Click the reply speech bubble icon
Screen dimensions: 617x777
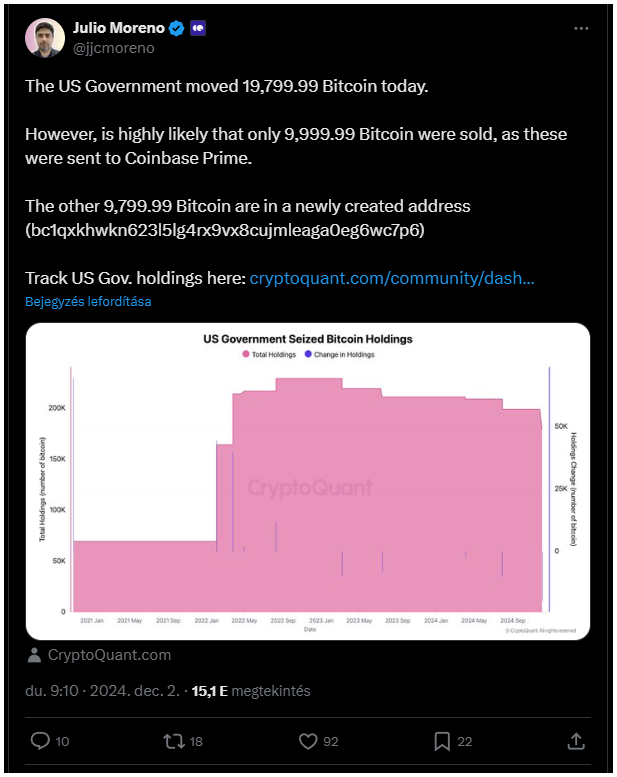[x=40, y=741]
